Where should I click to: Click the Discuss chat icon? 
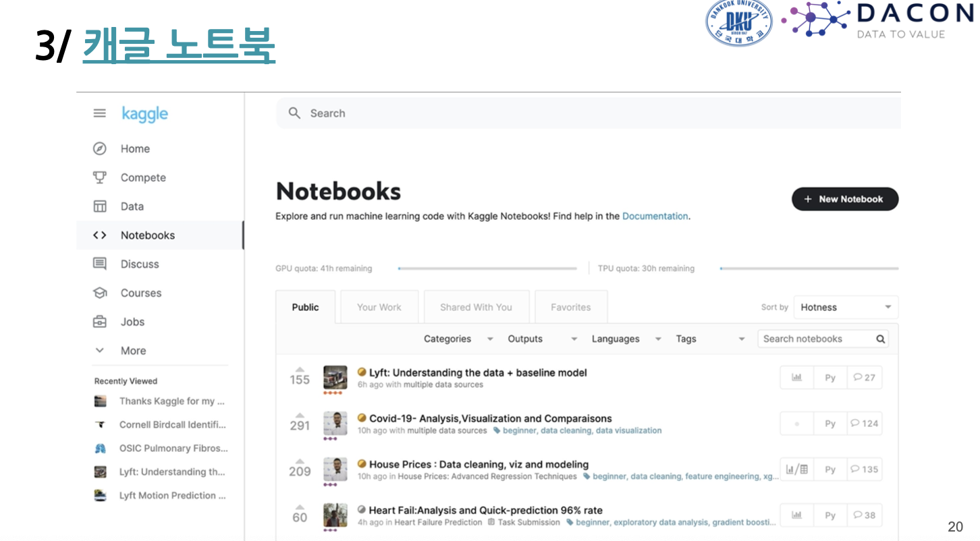[100, 264]
